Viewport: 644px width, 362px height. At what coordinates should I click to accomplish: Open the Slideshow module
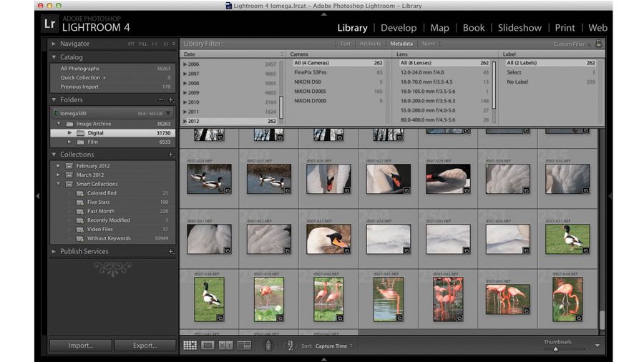point(519,28)
